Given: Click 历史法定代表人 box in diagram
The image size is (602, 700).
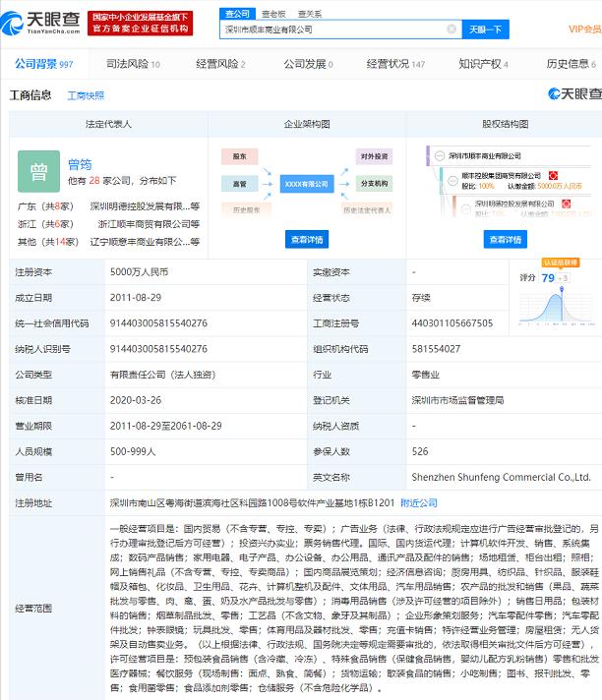Looking at the screenshot, I should [x=367, y=209].
